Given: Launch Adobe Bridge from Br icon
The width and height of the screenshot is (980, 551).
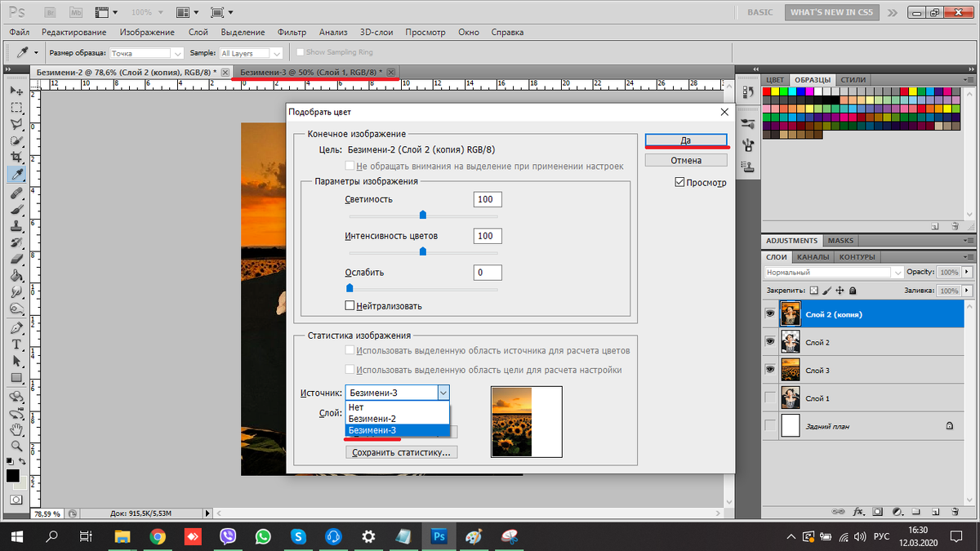Looking at the screenshot, I should [51, 12].
